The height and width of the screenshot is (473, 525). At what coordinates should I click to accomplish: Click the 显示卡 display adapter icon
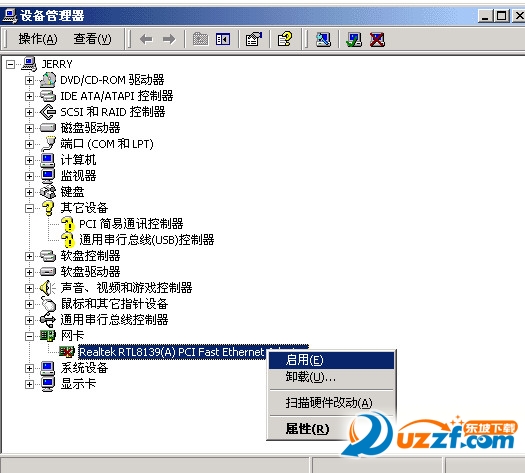click(x=48, y=384)
